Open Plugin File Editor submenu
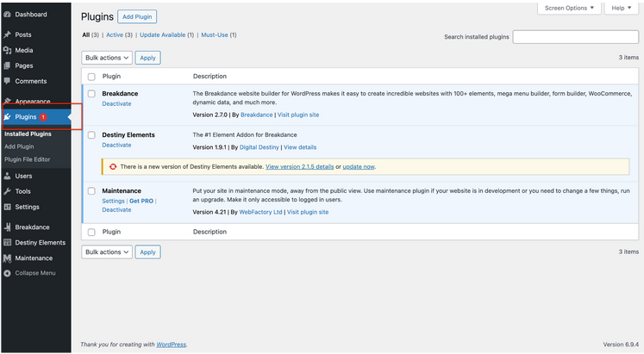644x354 pixels. (x=27, y=159)
